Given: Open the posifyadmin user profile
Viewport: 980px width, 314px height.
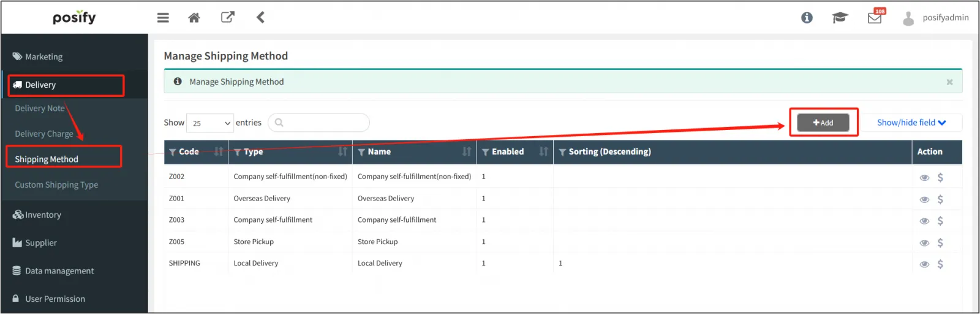Looking at the screenshot, I should click(x=937, y=18).
